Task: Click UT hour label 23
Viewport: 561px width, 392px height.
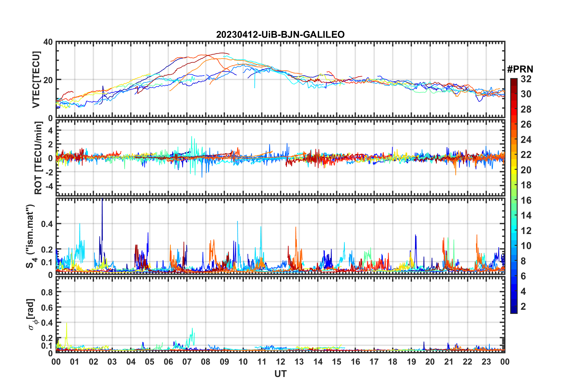Action: pyautogui.click(x=486, y=362)
